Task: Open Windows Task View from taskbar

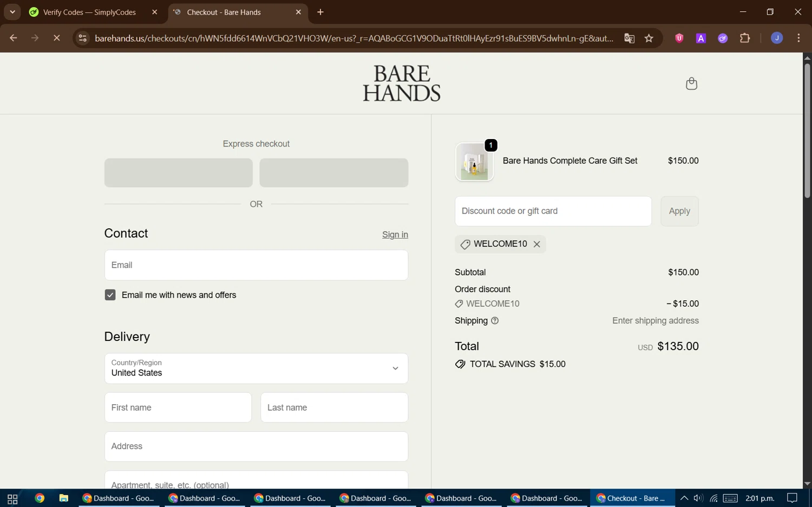Action: [12, 498]
